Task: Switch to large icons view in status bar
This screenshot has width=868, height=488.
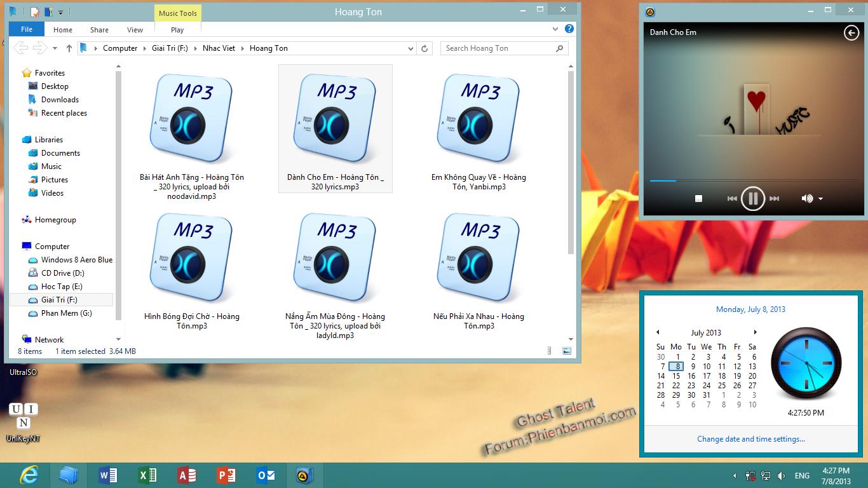Action: (x=567, y=351)
